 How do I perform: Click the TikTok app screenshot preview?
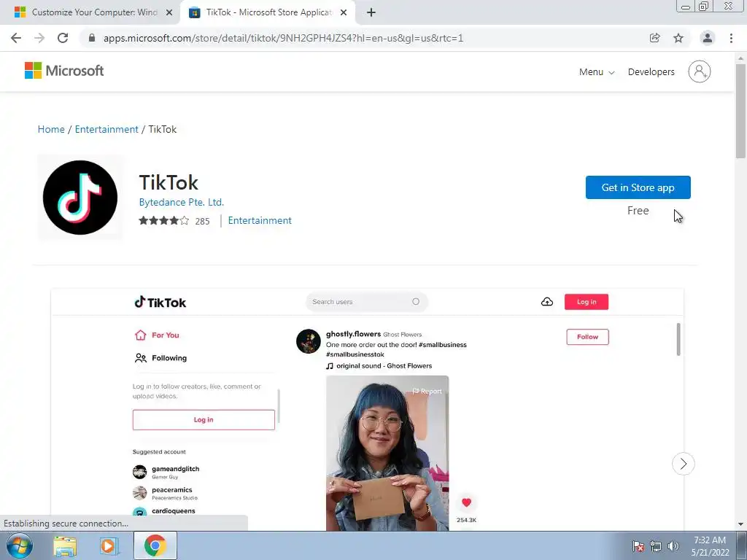point(368,410)
